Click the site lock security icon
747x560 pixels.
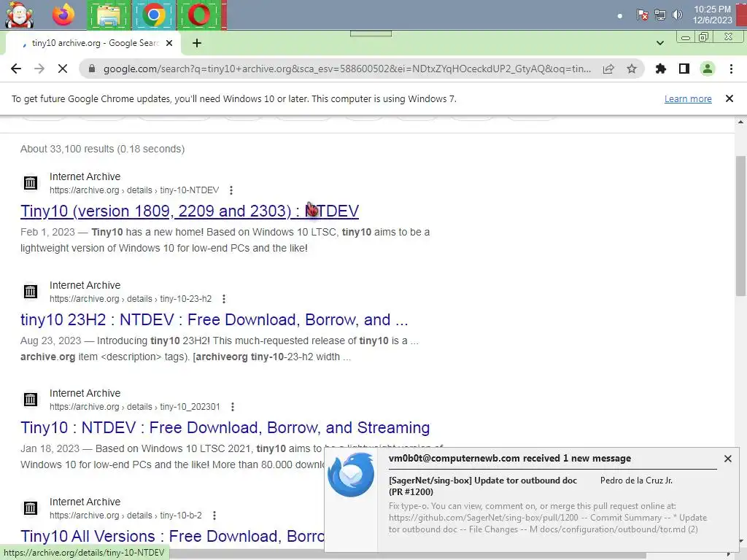click(92, 69)
